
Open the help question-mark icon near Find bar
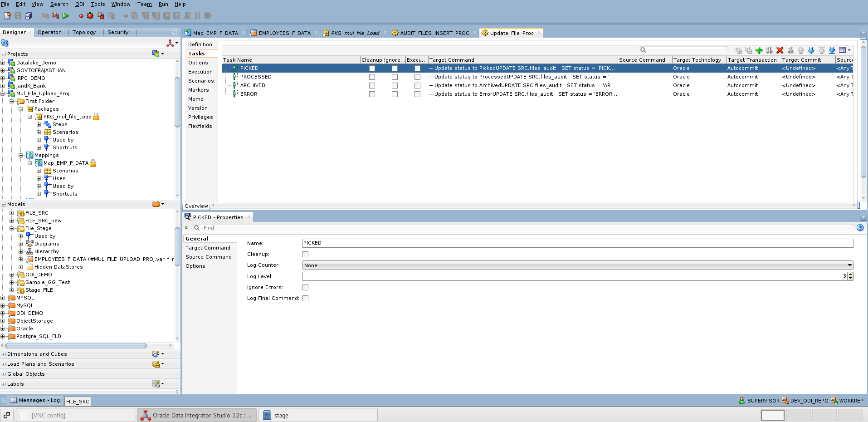pos(860,228)
